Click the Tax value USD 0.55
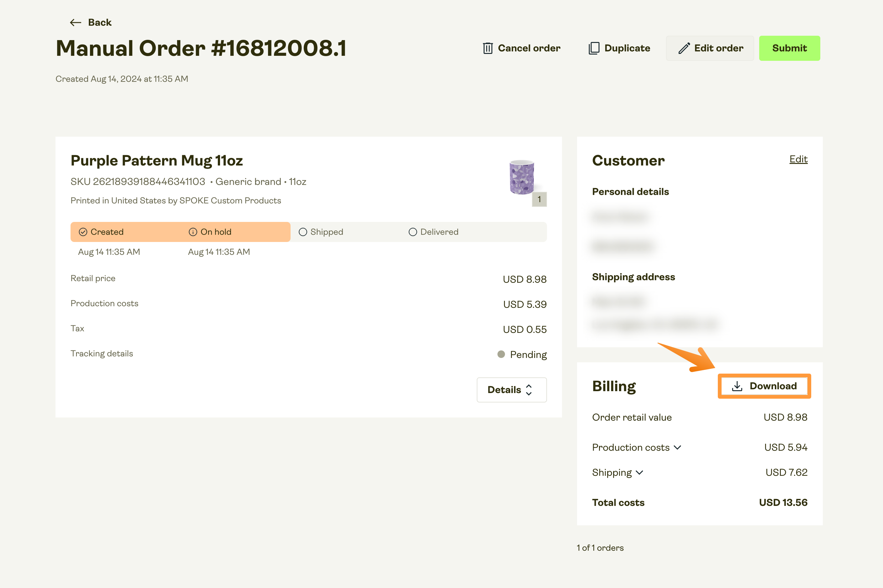883x588 pixels. pos(524,330)
